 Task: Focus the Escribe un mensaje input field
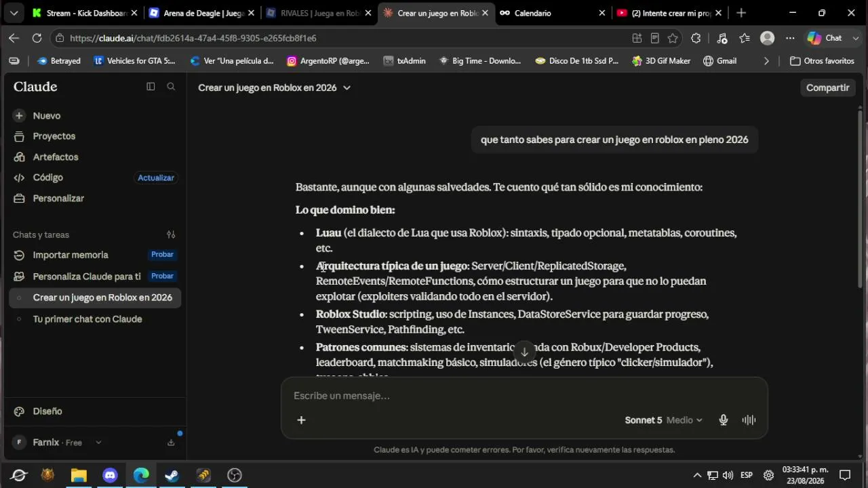click(x=524, y=396)
